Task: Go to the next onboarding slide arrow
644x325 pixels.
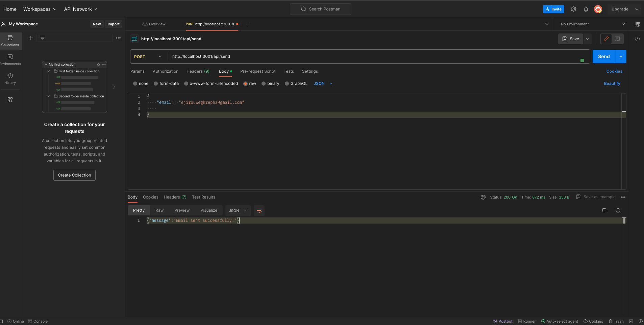Action: click(114, 87)
